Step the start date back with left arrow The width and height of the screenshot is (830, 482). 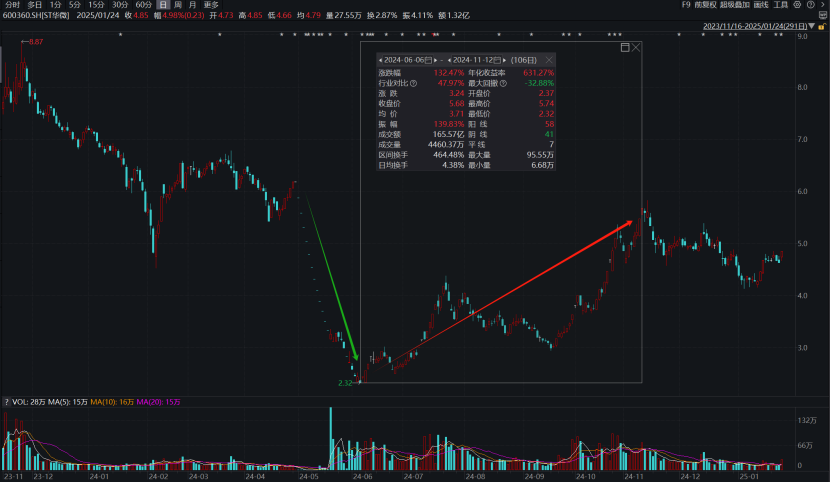click(380, 60)
